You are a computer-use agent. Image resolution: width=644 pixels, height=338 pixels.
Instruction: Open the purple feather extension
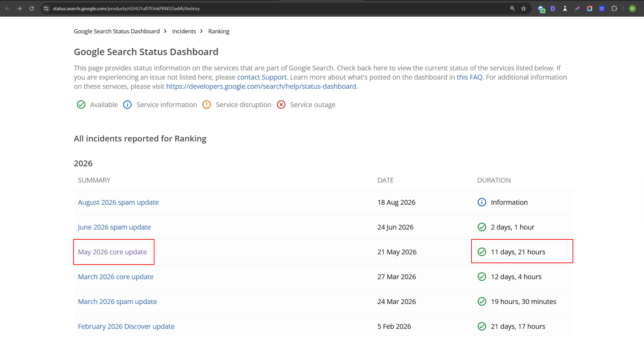[577, 9]
